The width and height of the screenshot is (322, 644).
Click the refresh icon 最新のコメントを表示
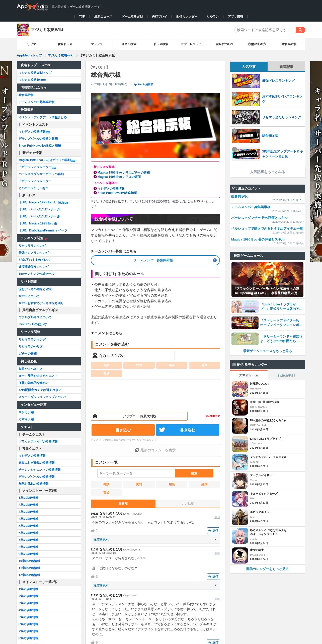click(137, 450)
